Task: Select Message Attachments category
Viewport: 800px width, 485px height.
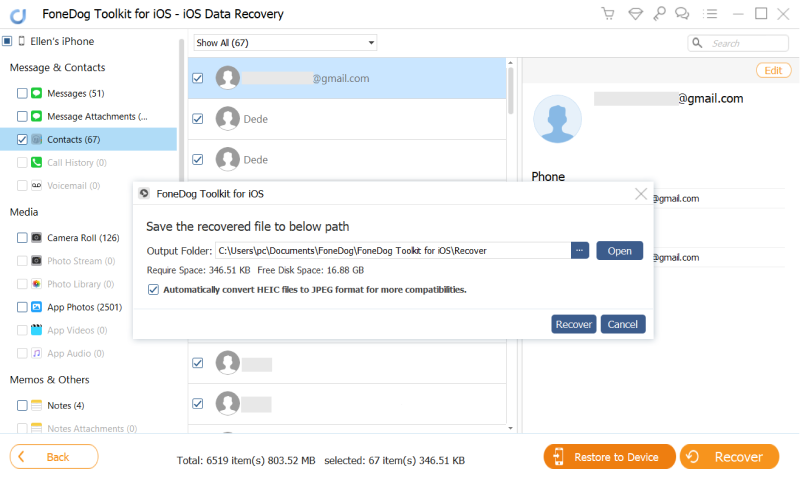Action: tap(97, 116)
